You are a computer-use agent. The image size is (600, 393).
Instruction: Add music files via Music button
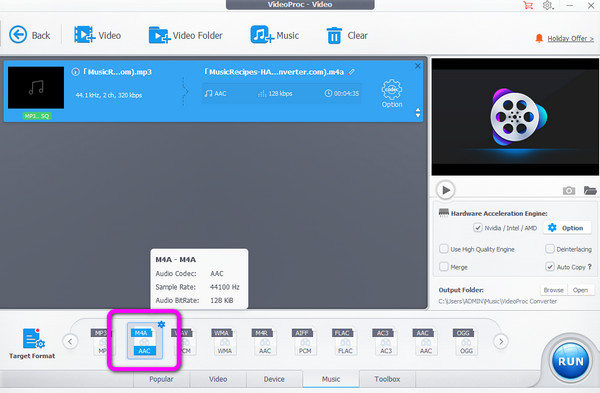click(x=274, y=35)
